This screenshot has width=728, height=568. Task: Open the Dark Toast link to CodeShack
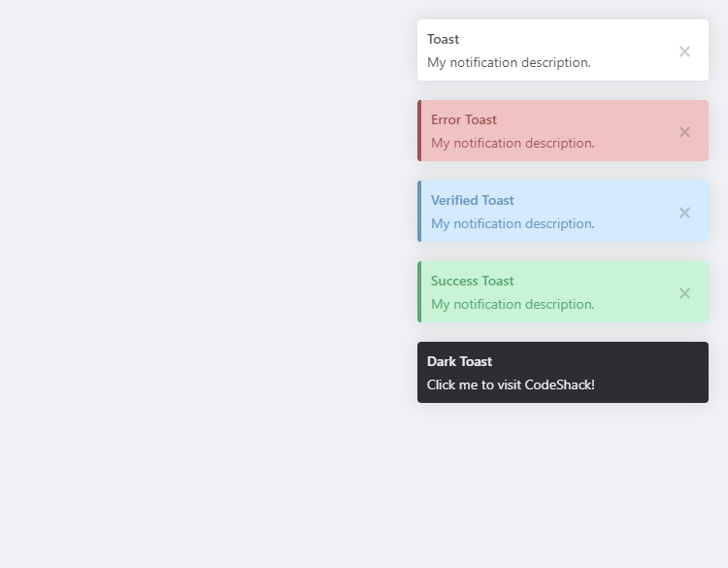(563, 373)
